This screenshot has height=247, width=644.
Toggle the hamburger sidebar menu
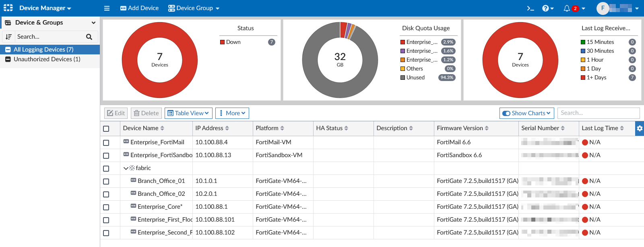click(x=107, y=8)
